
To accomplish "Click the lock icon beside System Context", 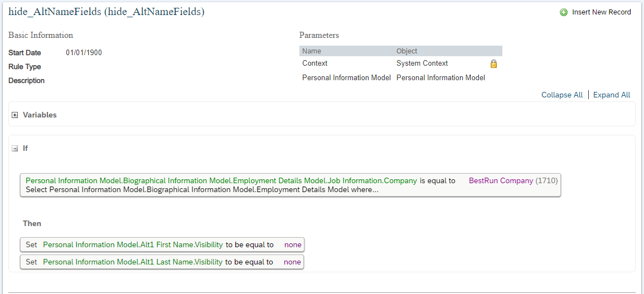I will pyautogui.click(x=493, y=63).
